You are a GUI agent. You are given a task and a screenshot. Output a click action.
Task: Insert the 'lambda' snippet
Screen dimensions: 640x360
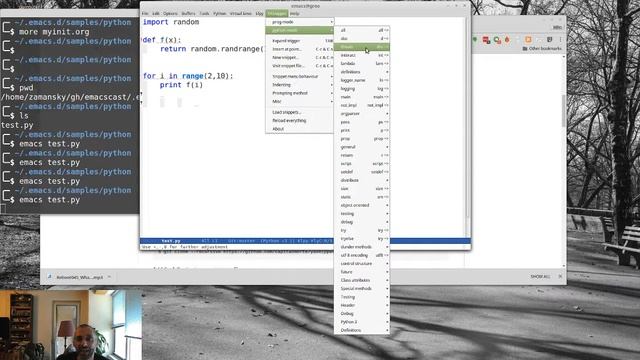362,64
